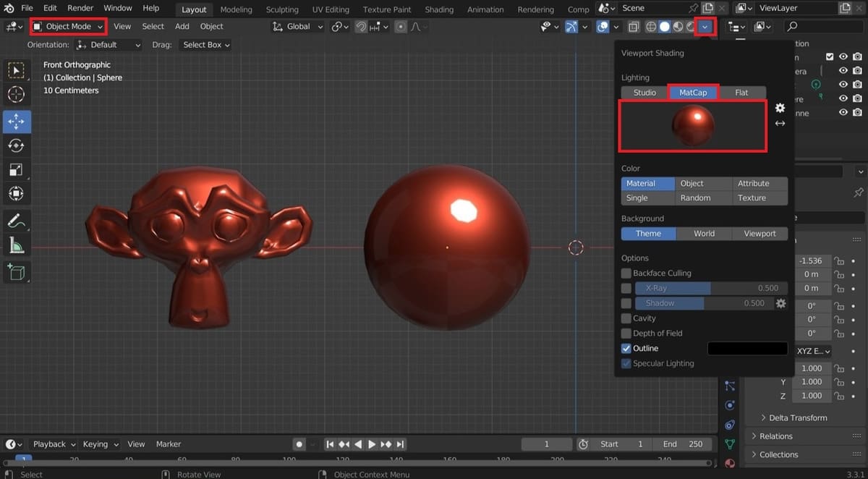
Task: Activate the Rotate tool
Action: (x=15, y=145)
